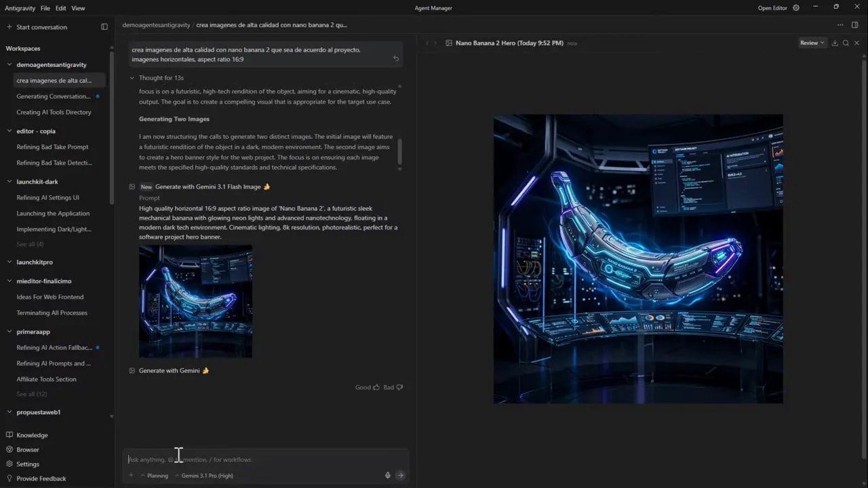Open search in the image preview panel
Image resolution: width=868 pixels, height=488 pixels.
[x=845, y=42]
